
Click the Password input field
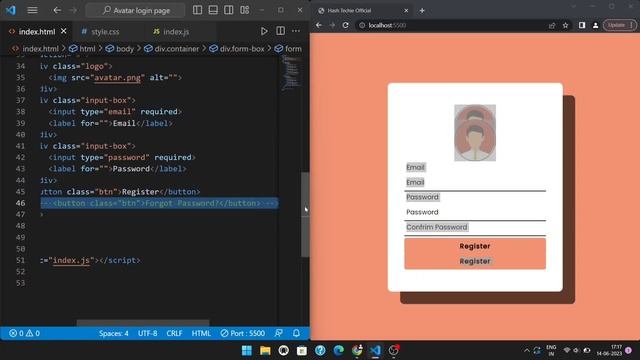(x=475, y=212)
